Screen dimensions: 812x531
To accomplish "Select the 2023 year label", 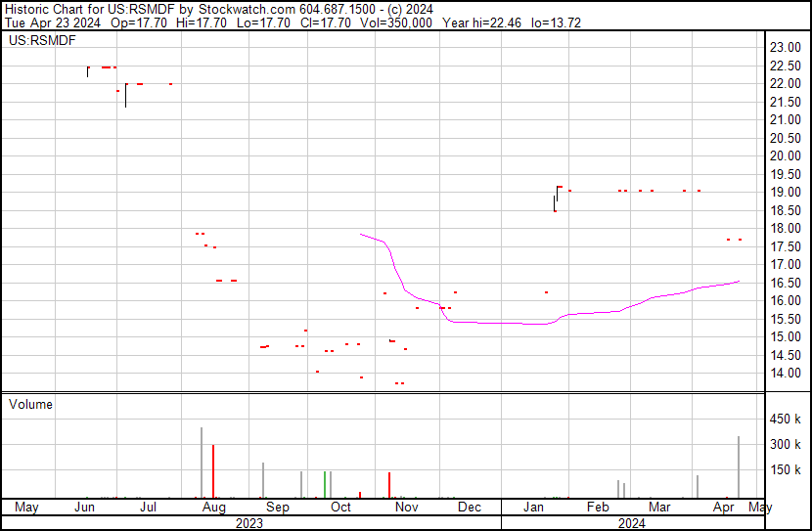I will pos(249,522).
